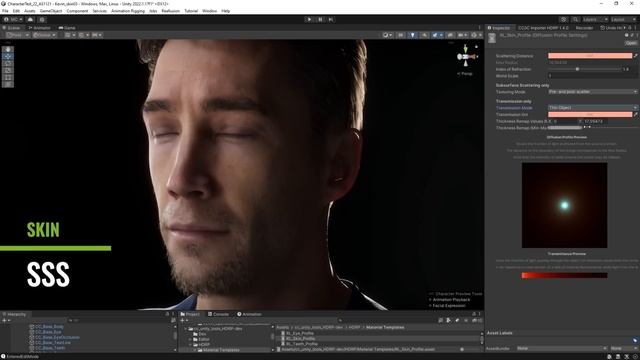Open the scene camera settings icon
Screen dimensions: 640x360
[462, 35]
